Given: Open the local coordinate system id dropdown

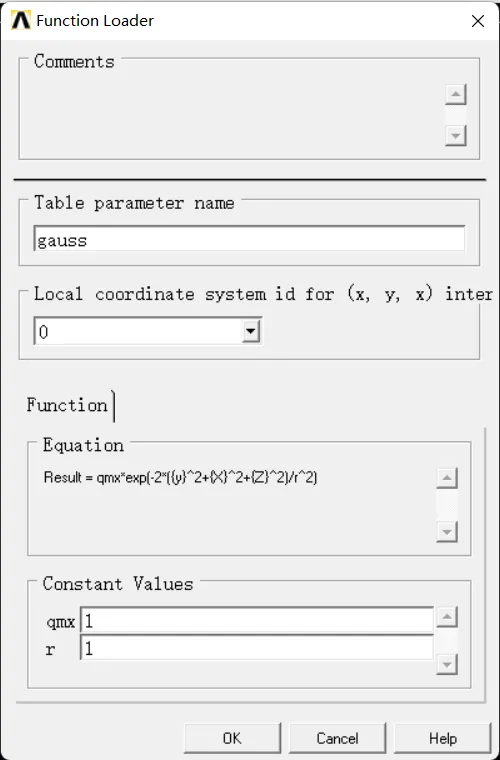Looking at the screenshot, I should pos(250,332).
